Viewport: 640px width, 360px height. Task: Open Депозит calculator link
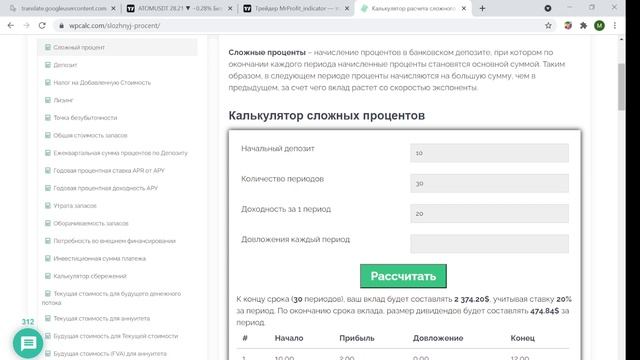tap(65, 65)
